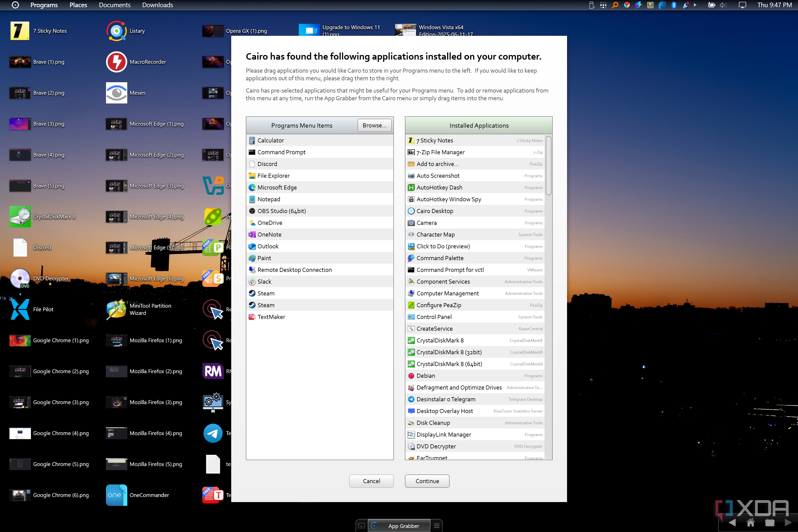Select DisplayLink Manager in Installed Applications
This screenshot has width=798, height=532.
[x=475, y=434]
